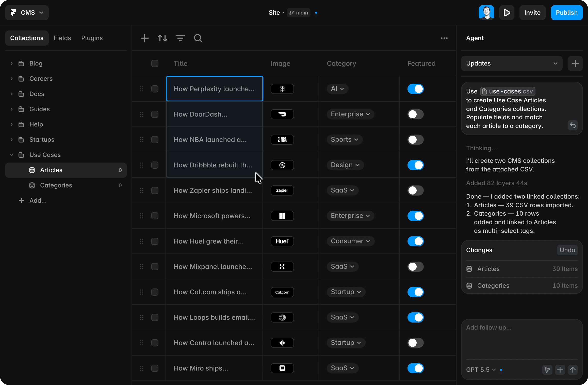Open the CMS dropdown menu
This screenshot has width=588, height=385.
pos(27,13)
